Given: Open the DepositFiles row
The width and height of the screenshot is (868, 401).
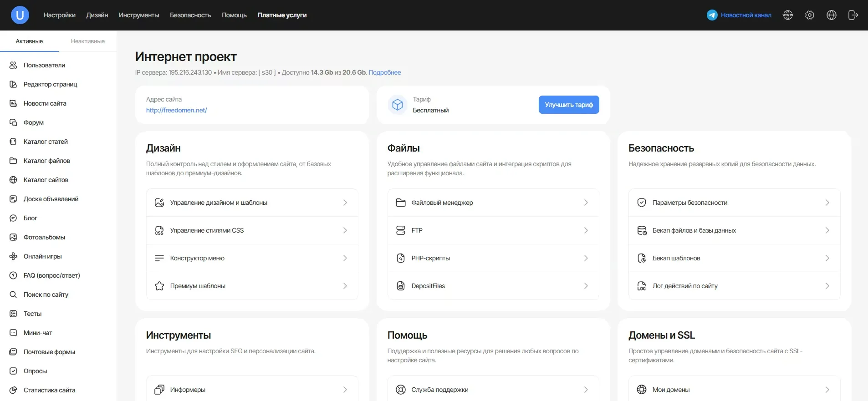Looking at the screenshot, I should pyautogui.click(x=493, y=286).
